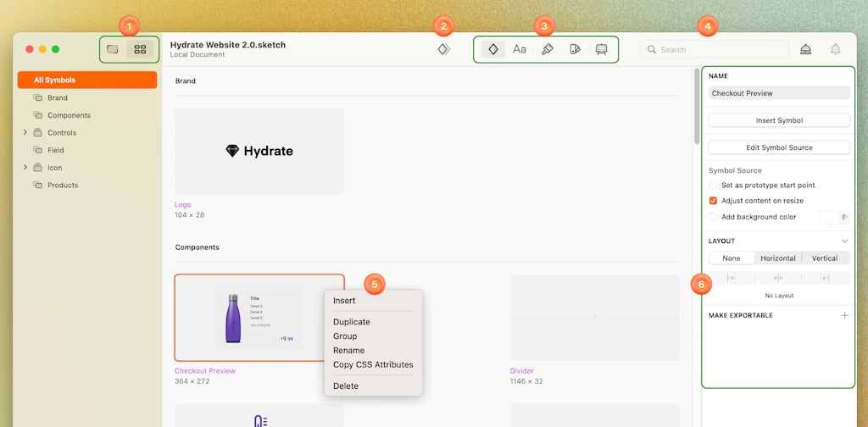Click the Edit Symbol Source button
This screenshot has width=868, height=427.
point(779,147)
